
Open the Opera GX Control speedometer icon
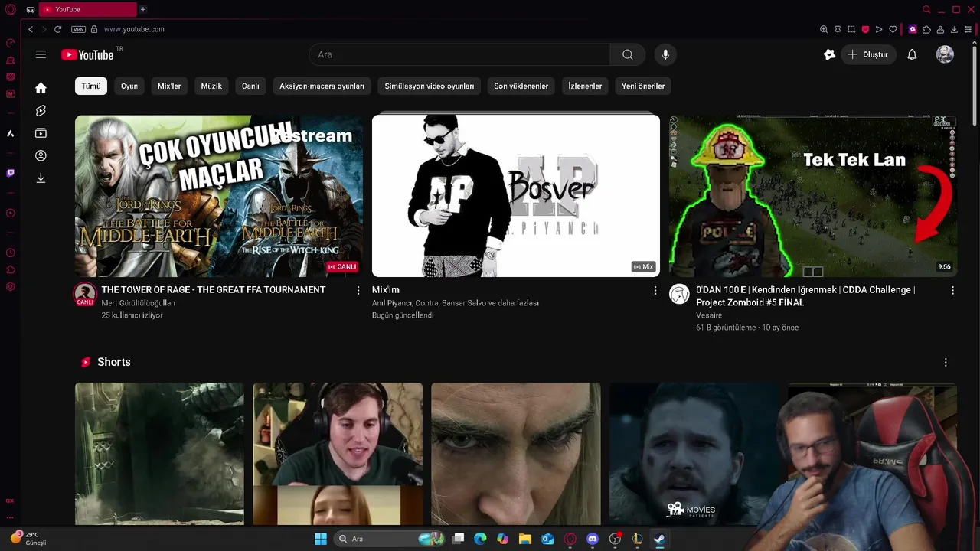pyautogui.click(x=10, y=43)
